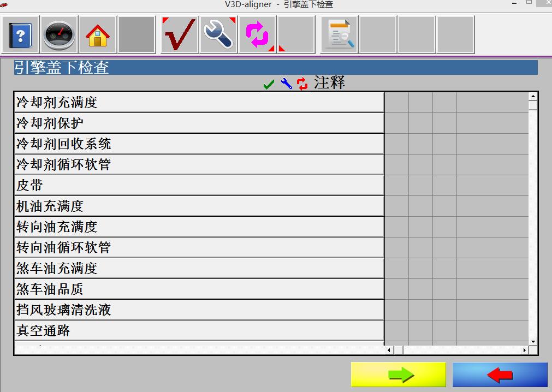
Task: Tick the third status cell for 煞车油品质
Action: click(444, 289)
